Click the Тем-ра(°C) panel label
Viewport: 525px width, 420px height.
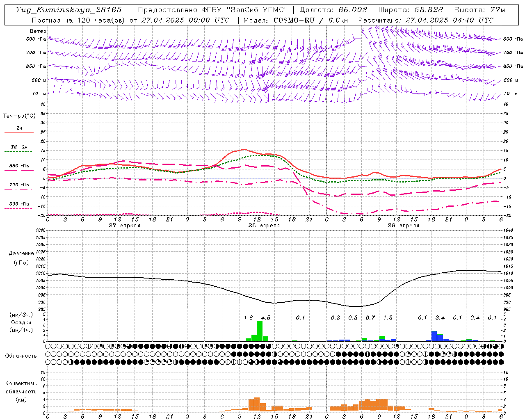point(19,116)
